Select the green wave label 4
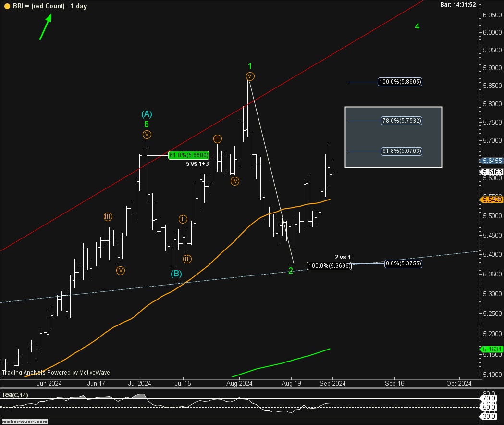 417,26
